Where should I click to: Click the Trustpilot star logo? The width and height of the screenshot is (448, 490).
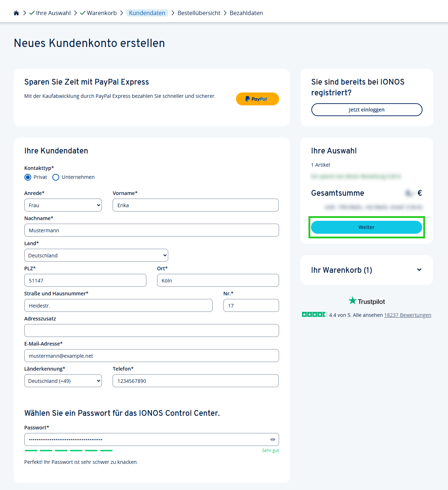[352, 301]
